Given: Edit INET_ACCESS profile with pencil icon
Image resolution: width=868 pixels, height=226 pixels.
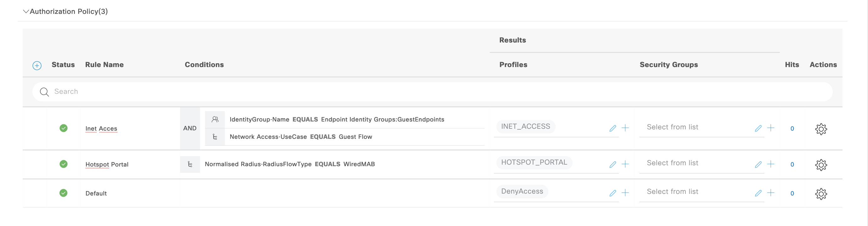Looking at the screenshot, I should pos(613,128).
